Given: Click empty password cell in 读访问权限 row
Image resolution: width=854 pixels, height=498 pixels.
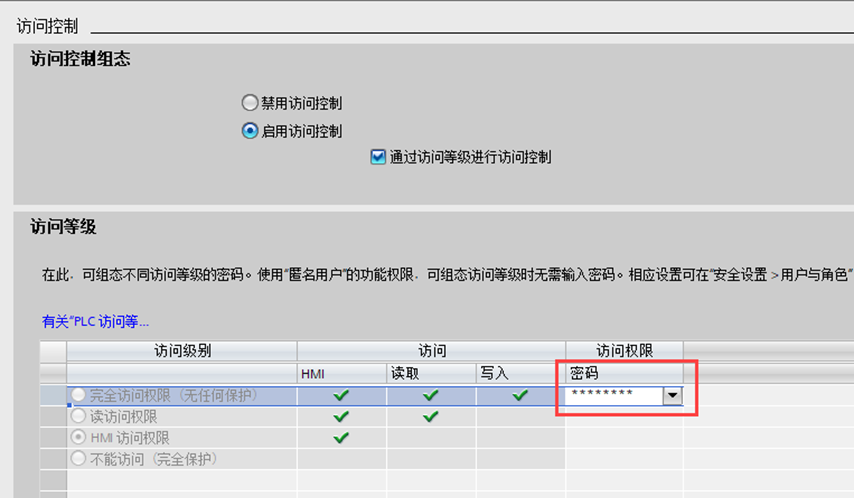Looking at the screenshot, I should (624, 417).
